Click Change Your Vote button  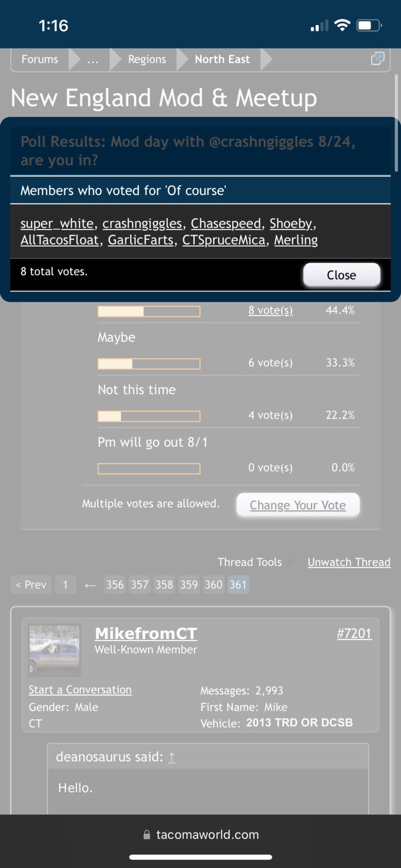[x=298, y=505]
